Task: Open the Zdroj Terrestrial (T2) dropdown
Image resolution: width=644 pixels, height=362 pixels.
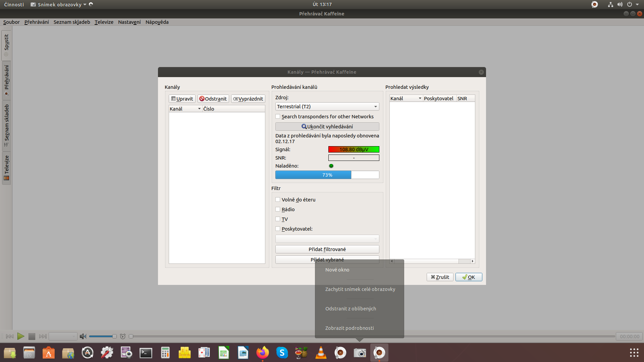Action: (x=327, y=107)
